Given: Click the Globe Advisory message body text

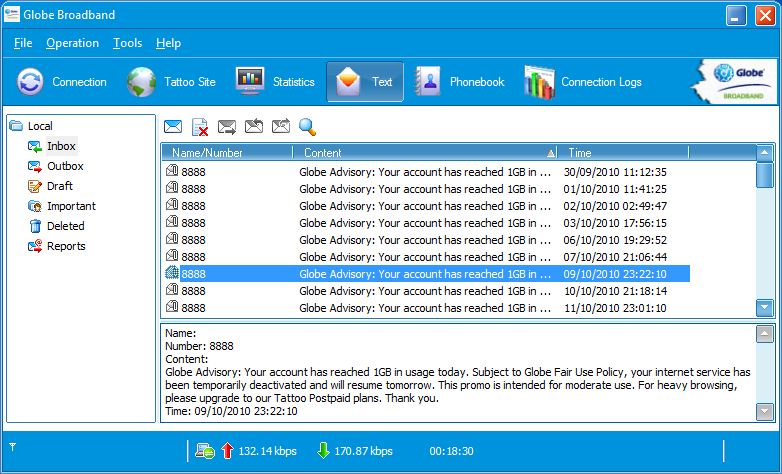Looking at the screenshot, I should click(457, 385).
